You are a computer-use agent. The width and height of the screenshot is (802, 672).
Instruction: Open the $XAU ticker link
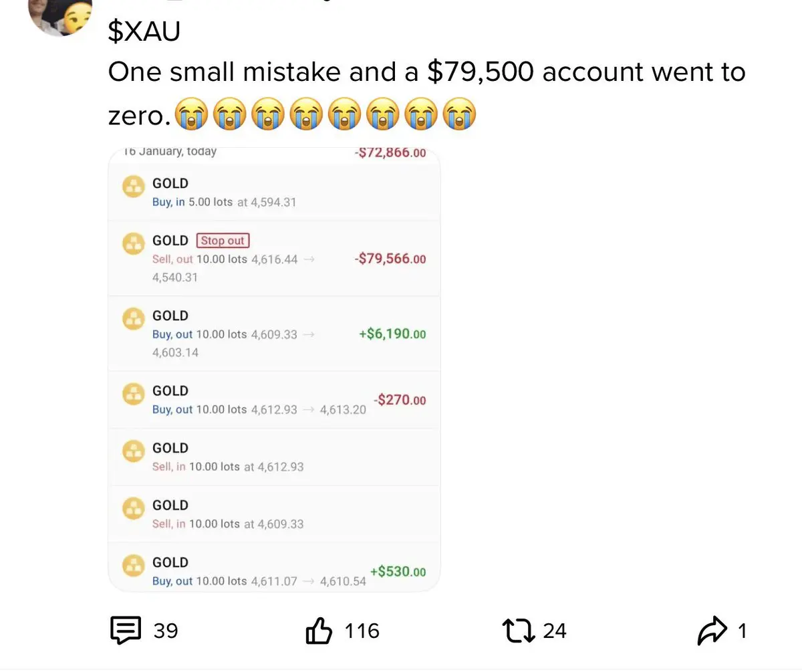[144, 31]
